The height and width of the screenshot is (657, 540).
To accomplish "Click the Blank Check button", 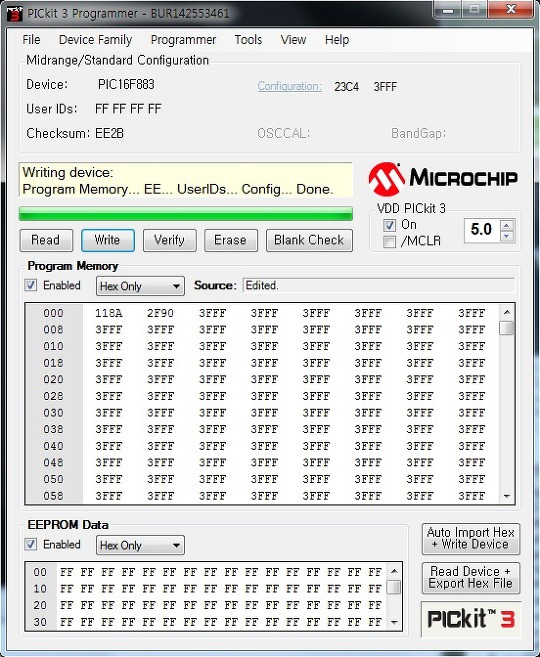I will 309,240.
